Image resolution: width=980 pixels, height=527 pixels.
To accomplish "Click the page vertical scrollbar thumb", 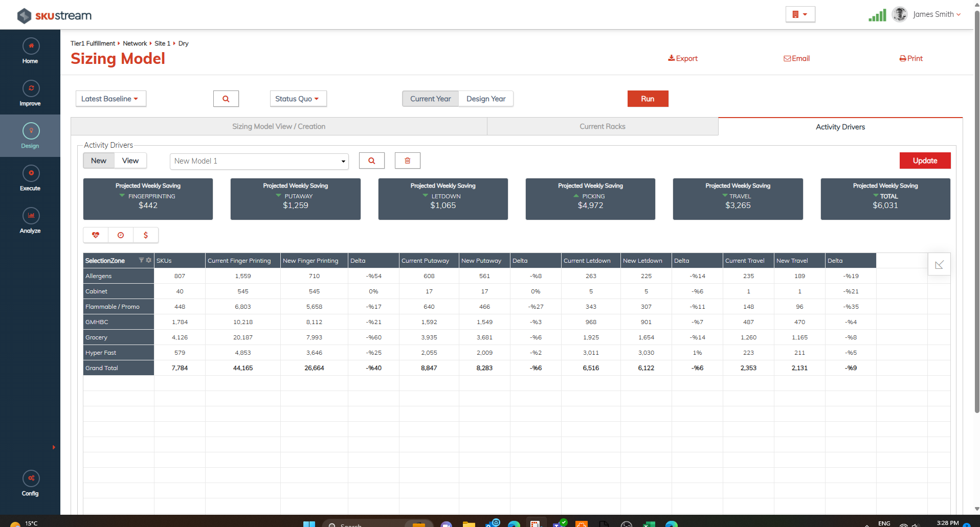I will pos(976,212).
